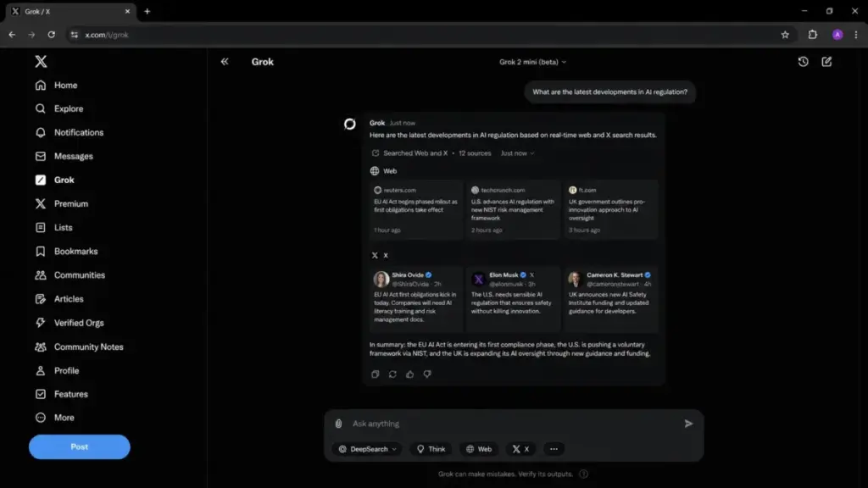The width and height of the screenshot is (868, 488).
Task: Close the Grok / X tab
Action: 127,11
